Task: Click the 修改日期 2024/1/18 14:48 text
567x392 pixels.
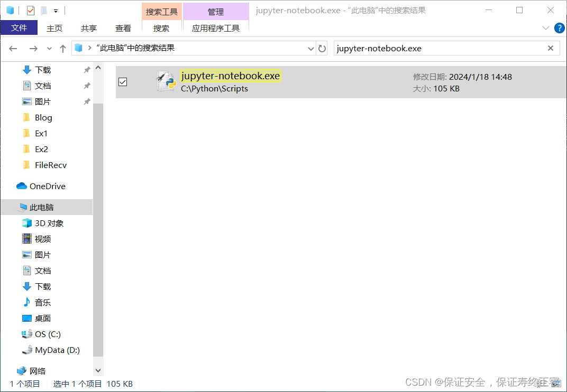Action: point(462,77)
